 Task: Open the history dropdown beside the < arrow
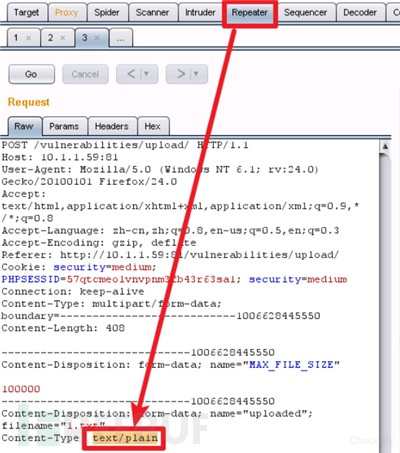[x=146, y=74]
